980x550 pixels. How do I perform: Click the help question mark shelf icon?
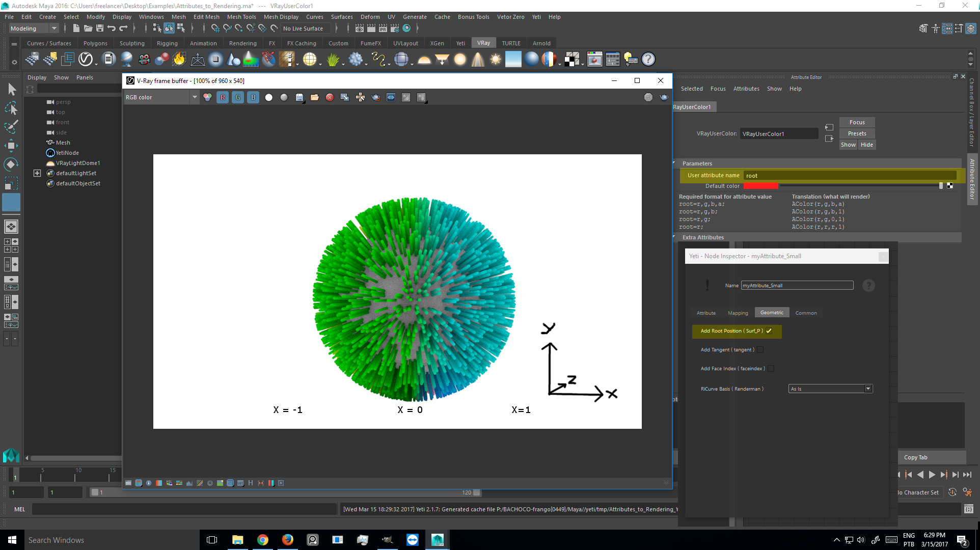pyautogui.click(x=648, y=60)
